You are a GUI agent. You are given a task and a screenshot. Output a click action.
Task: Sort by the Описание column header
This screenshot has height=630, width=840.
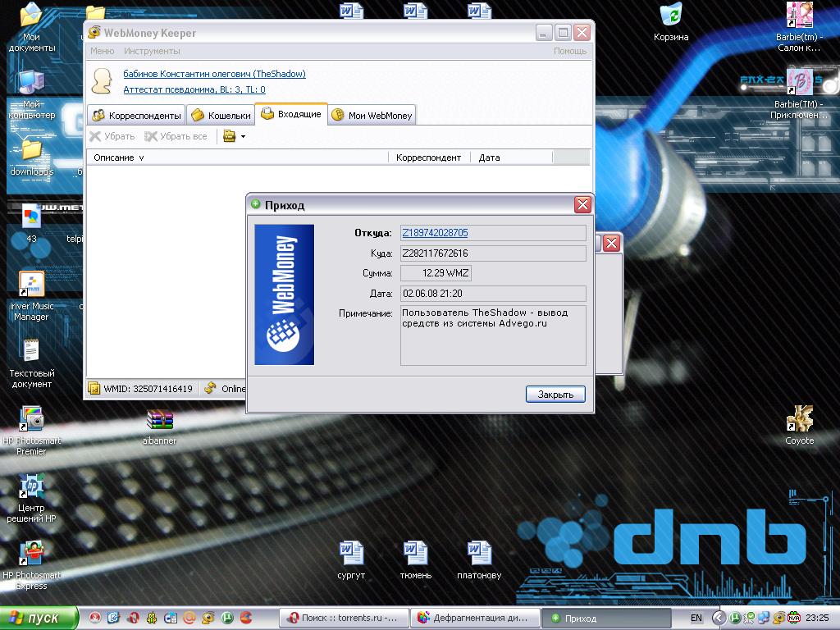pyautogui.click(x=237, y=157)
